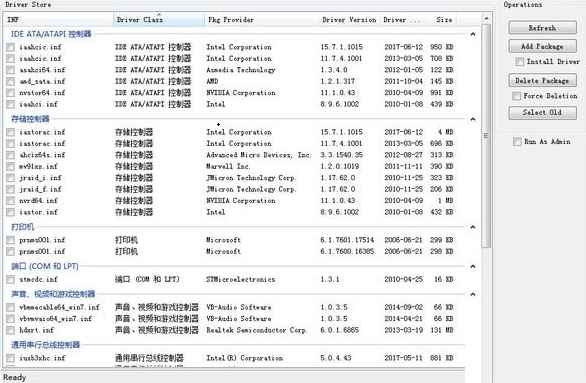Click the vertical scrollbar thumb
The width and height of the screenshot is (586, 383).
(486, 136)
